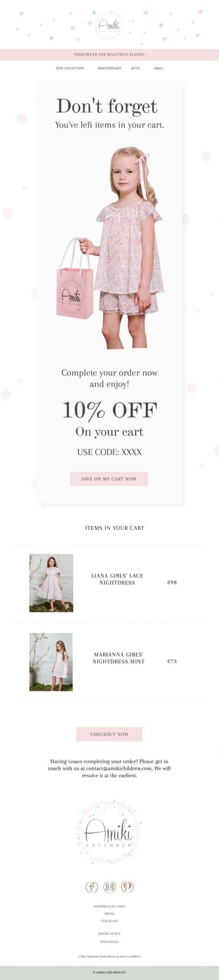This screenshot has height=980, width=219.
Task: Open the Liana nightdress product thumbnail
Action: [51, 583]
